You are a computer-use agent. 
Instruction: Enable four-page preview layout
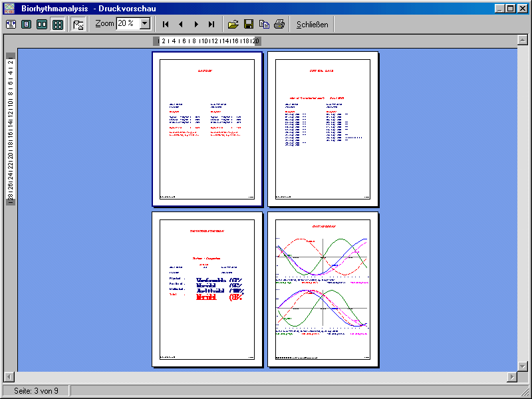pyautogui.click(x=58, y=24)
